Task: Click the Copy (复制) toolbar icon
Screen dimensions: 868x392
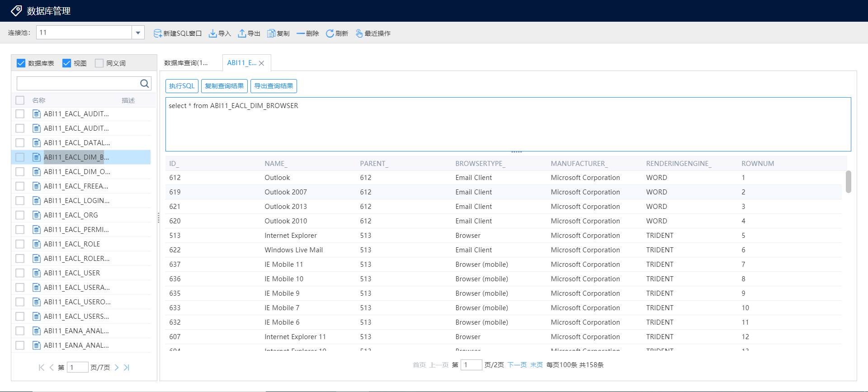Action: (x=271, y=33)
